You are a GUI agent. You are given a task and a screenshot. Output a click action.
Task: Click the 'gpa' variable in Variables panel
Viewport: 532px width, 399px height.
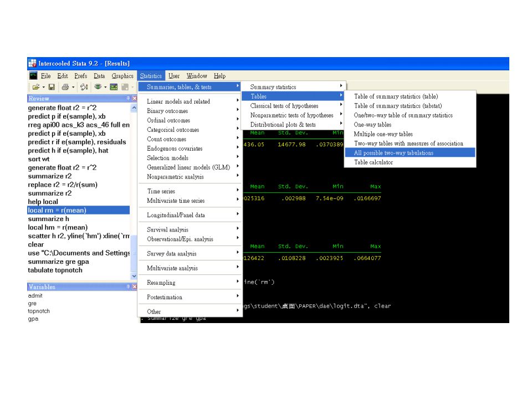point(33,319)
